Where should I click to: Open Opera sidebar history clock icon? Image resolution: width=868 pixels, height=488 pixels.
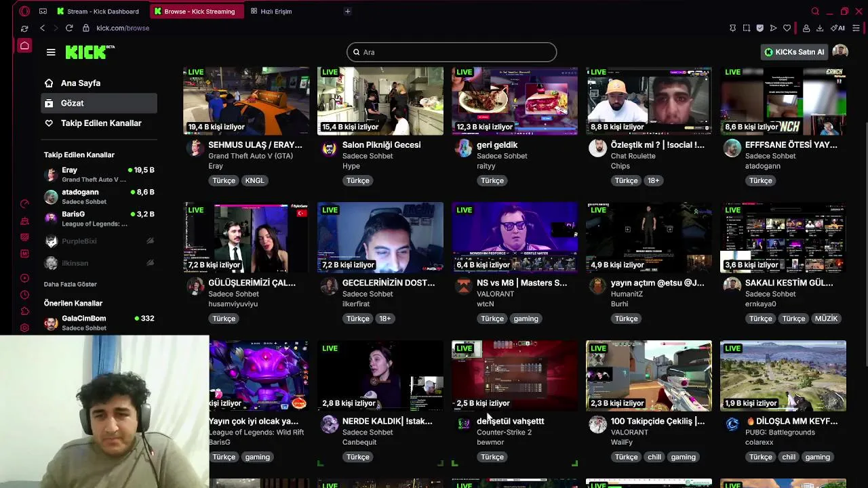(24, 295)
